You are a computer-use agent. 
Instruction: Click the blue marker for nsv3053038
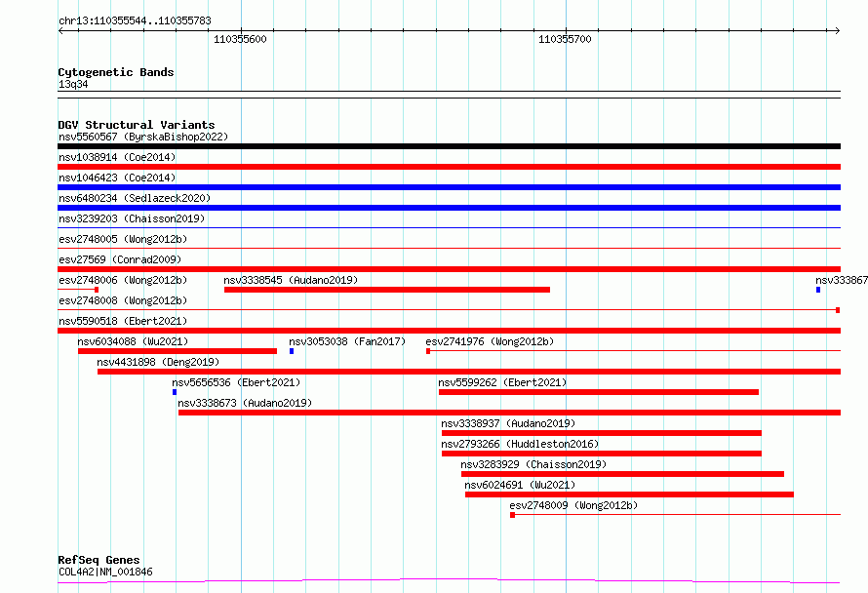[292, 351]
